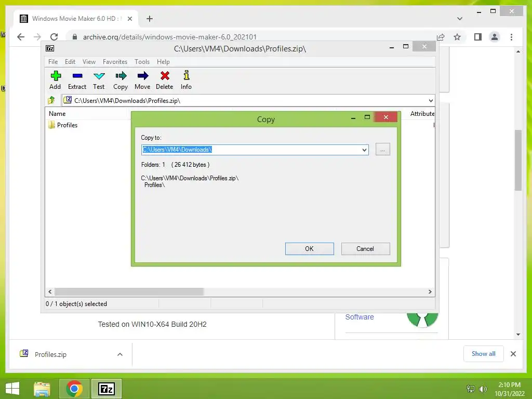Screen dimensions: 532x399
Task: Click '0 / 1 object(s) selected' status text
Action: (76, 303)
